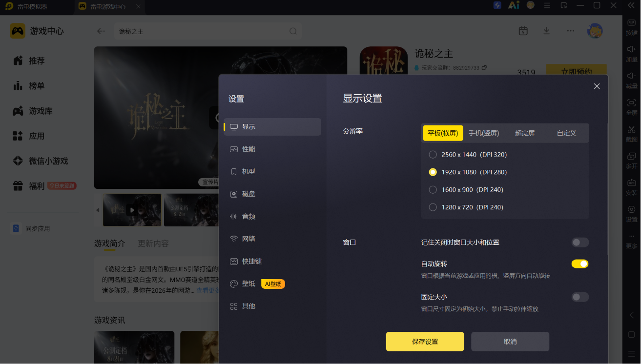
Task: Click the search magnifier icon
Action: (x=293, y=31)
